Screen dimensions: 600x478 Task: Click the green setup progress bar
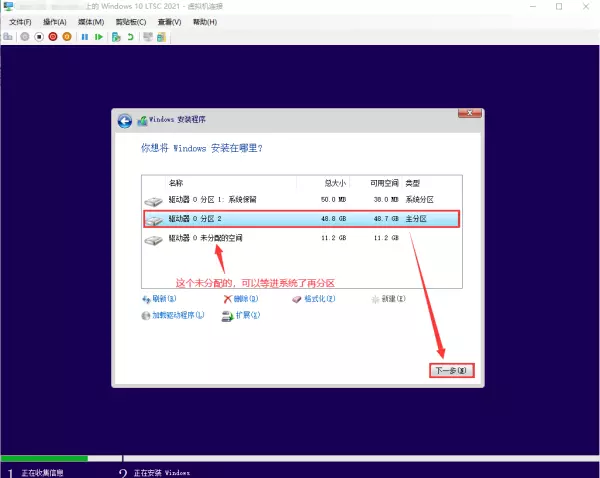44,458
